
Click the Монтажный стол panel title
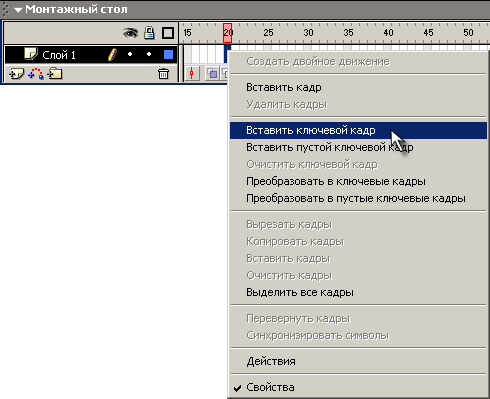[x=76, y=9]
